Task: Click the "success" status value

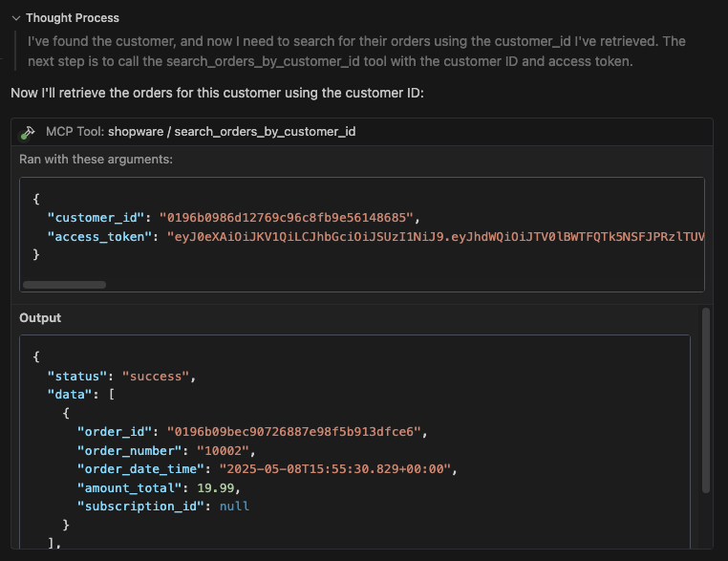Action: click(x=156, y=377)
